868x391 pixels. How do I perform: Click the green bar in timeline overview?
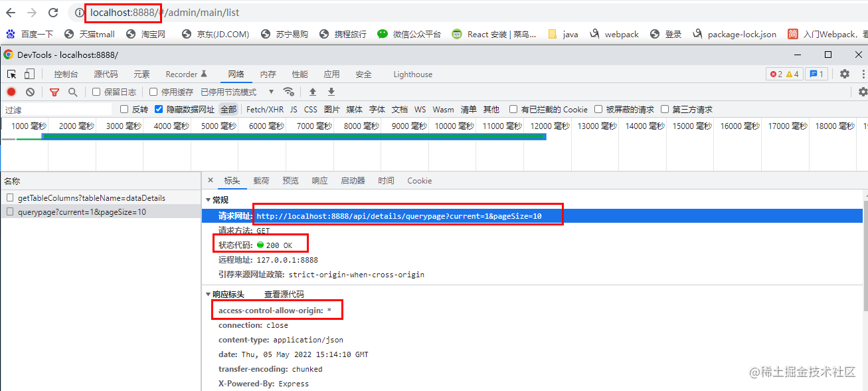tap(294, 136)
